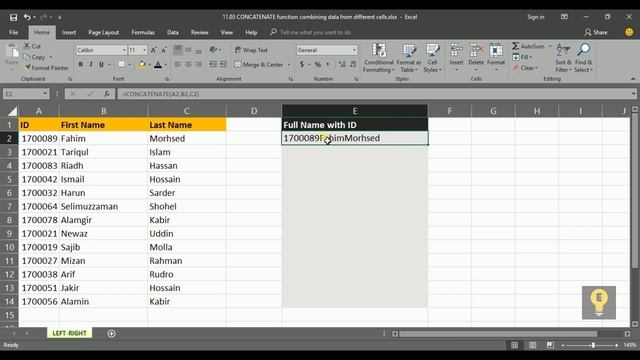Viewport: 640px width, 360px height.
Task: Select cell E2 with 1700089FahimMorhsed
Action: pyautogui.click(x=355, y=138)
